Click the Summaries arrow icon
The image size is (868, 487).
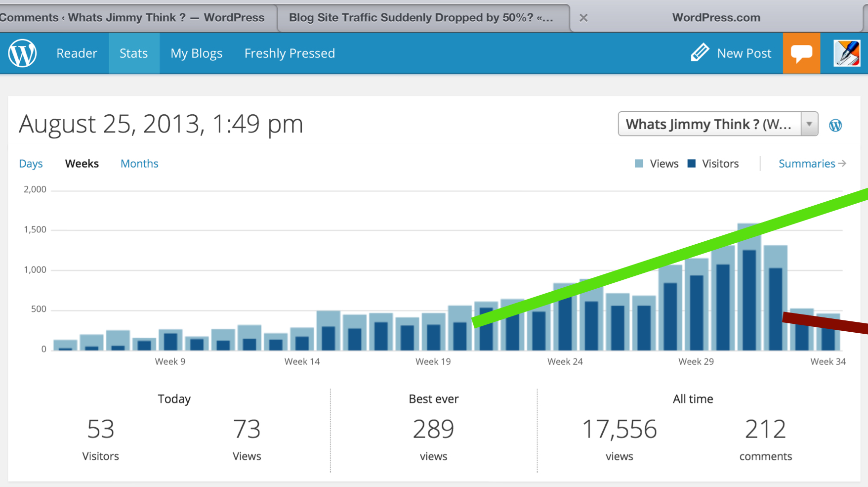(842, 163)
